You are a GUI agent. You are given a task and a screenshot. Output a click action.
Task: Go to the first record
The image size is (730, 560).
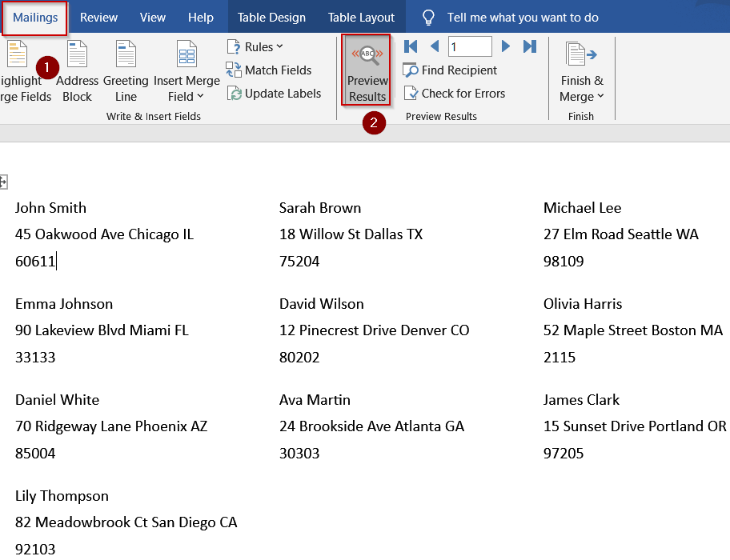click(411, 46)
